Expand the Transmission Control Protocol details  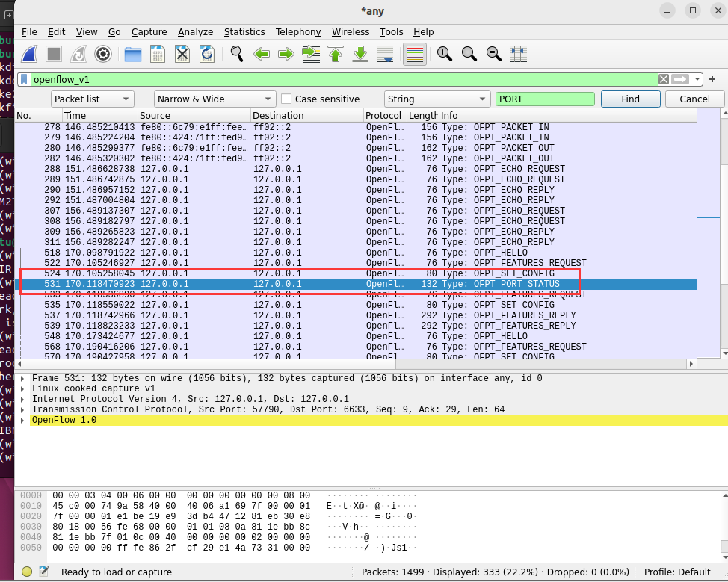click(23, 409)
